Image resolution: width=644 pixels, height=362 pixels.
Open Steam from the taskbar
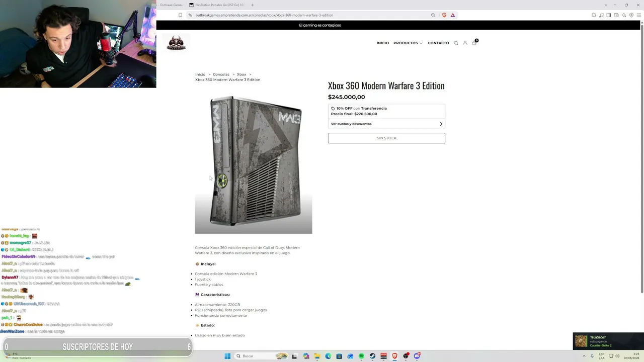(372, 356)
